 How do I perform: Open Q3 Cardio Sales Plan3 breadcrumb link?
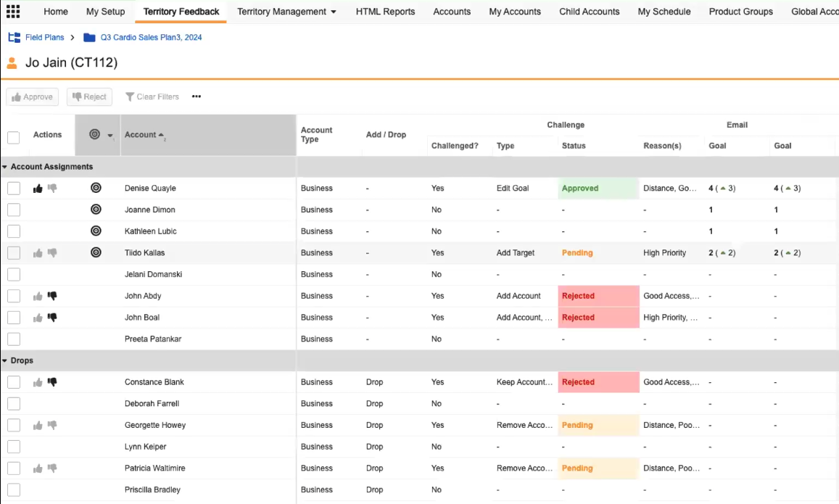[151, 38]
